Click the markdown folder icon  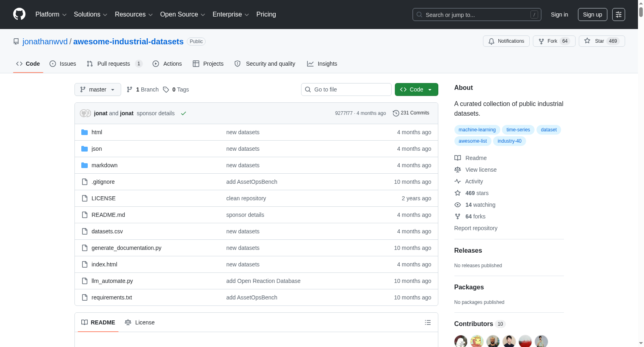[x=85, y=165]
